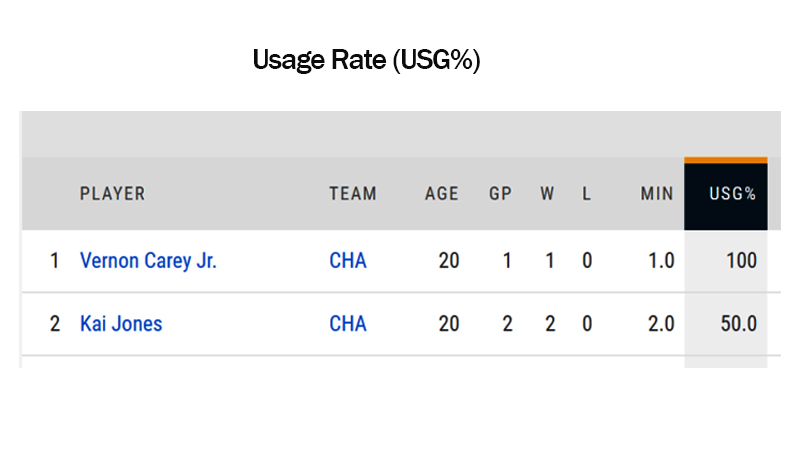The height and width of the screenshot is (450, 800).
Task: Select Vernon Carey Jr.'s 1.0 minutes cell
Action: tap(661, 261)
